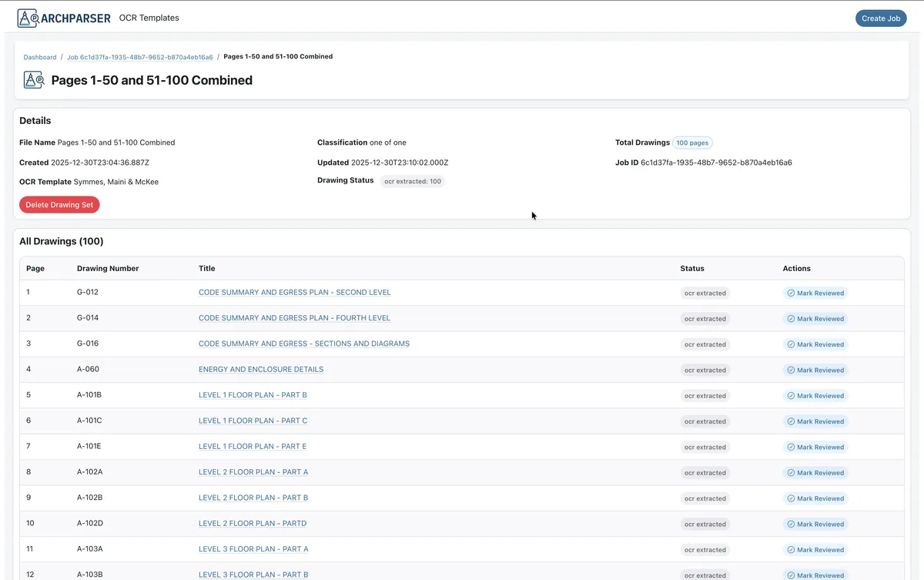This screenshot has height=580, width=924.
Task: Click checkmark icon in G-012 Mark Reviewed
Action: pyautogui.click(x=791, y=293)
